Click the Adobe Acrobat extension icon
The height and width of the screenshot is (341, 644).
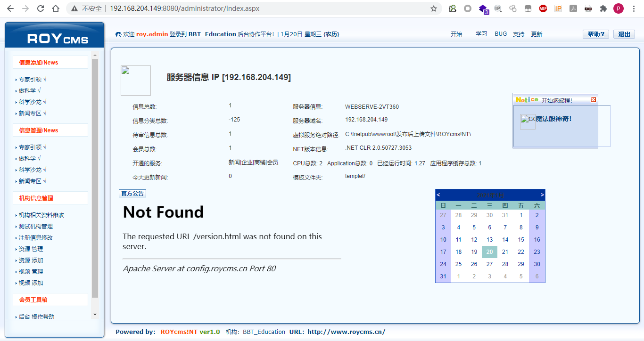pos(573,8)
